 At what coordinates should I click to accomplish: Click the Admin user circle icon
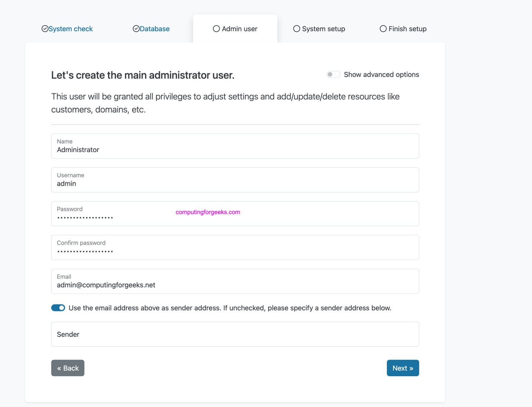coord(216,29)
